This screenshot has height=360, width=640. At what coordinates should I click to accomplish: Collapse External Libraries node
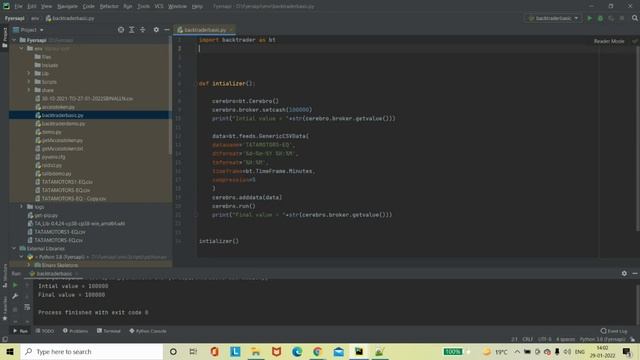[x=14, y=248]
